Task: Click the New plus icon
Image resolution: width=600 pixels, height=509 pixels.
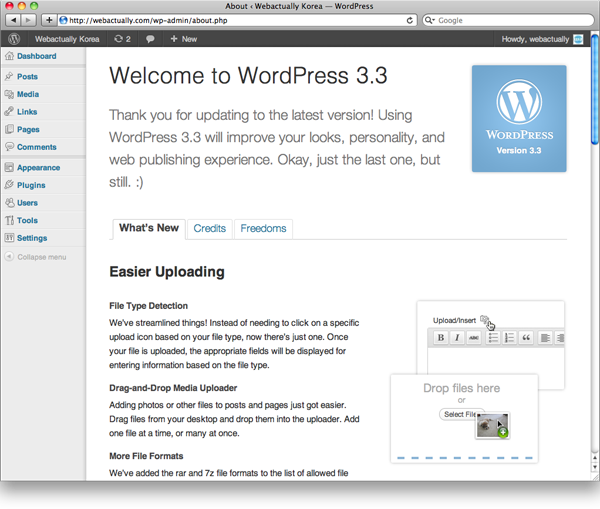Action: [x=174, y=39]
